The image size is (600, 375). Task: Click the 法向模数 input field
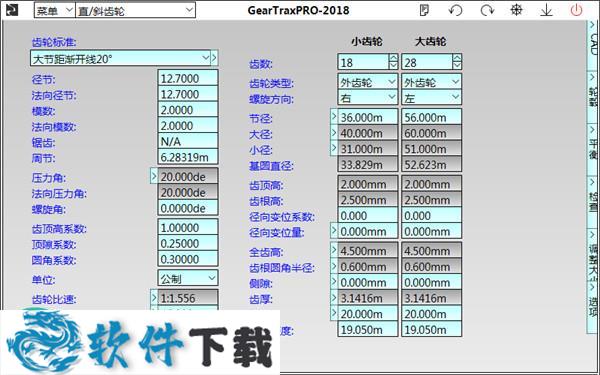coord(188,126)
